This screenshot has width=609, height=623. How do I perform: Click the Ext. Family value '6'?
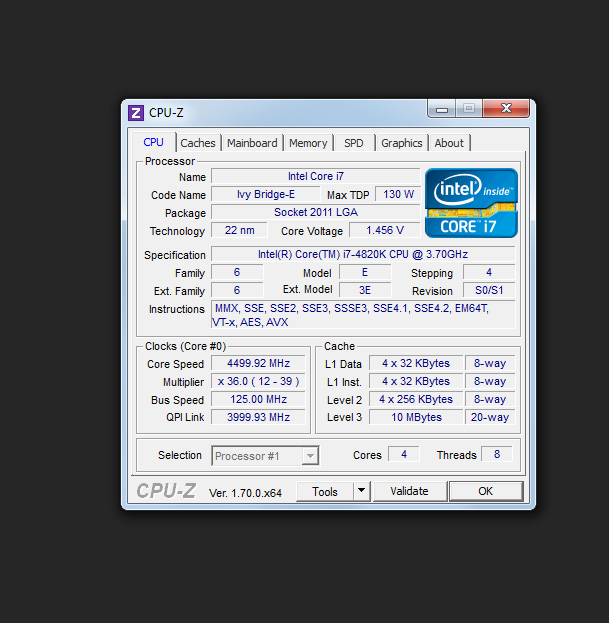click(x=237, y=290)
